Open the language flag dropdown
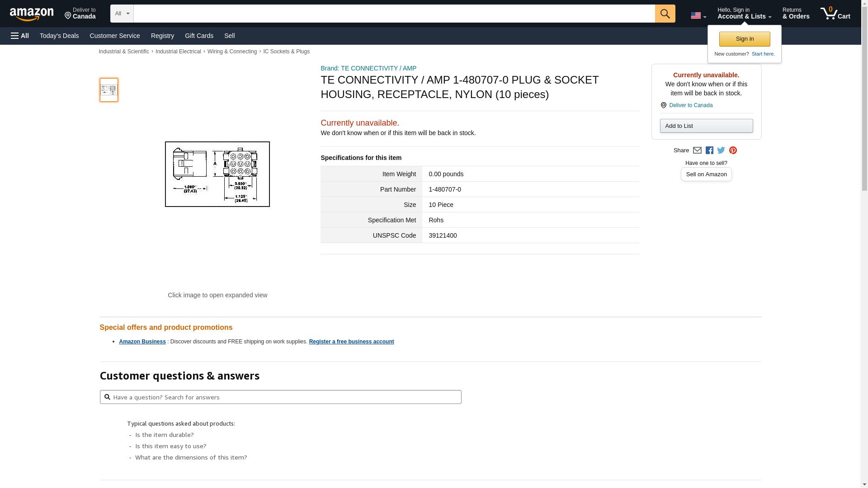The width and height of the screenshot is (868, 488). (x=698, y=16)
